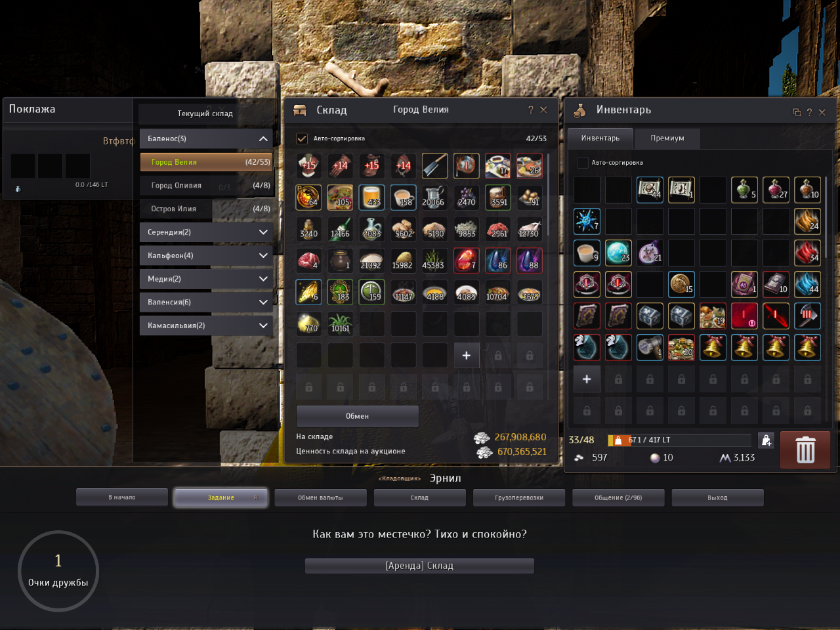Open warehouse help question mark
This screenshot has height=630, width=840.
click(531, 110)
